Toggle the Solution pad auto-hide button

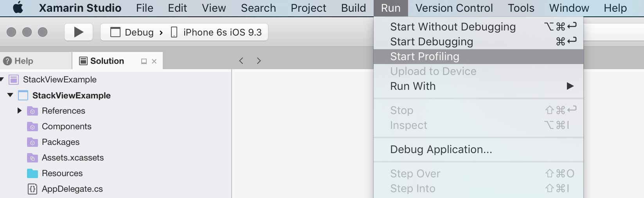144,61
